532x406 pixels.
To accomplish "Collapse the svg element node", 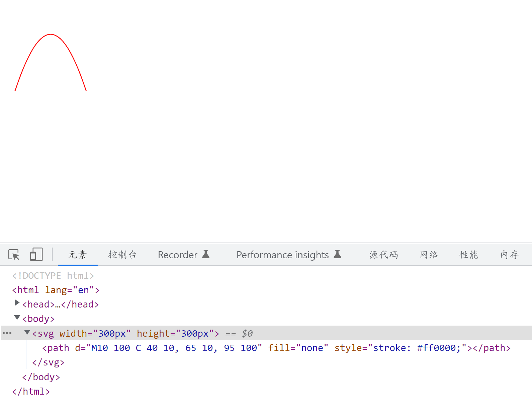I will (x=27, y=332).
